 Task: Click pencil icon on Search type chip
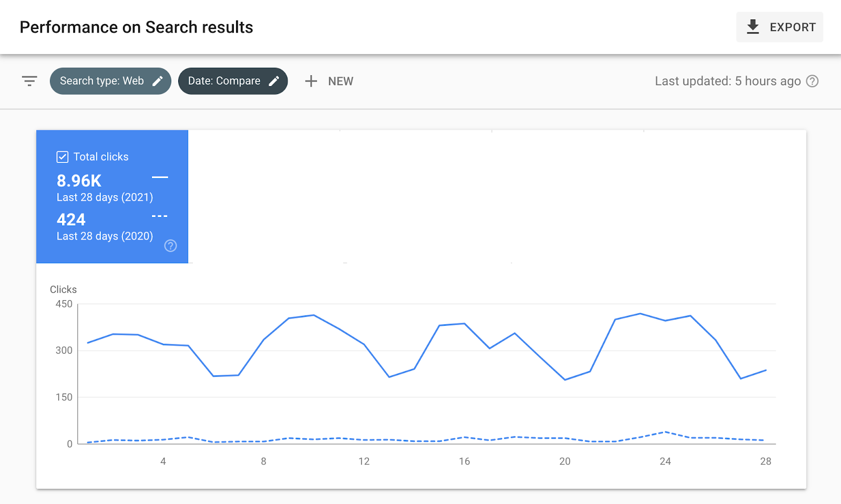click(158, 81)
